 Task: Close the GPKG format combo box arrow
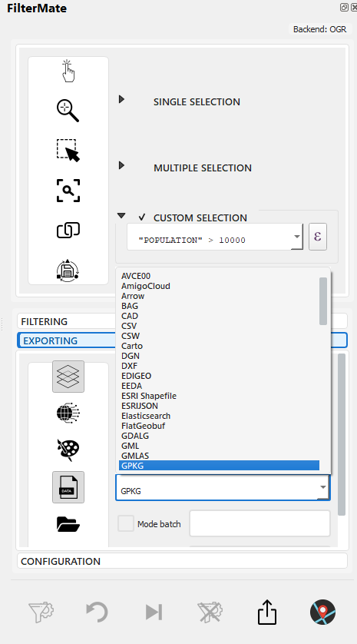(323, 487)
